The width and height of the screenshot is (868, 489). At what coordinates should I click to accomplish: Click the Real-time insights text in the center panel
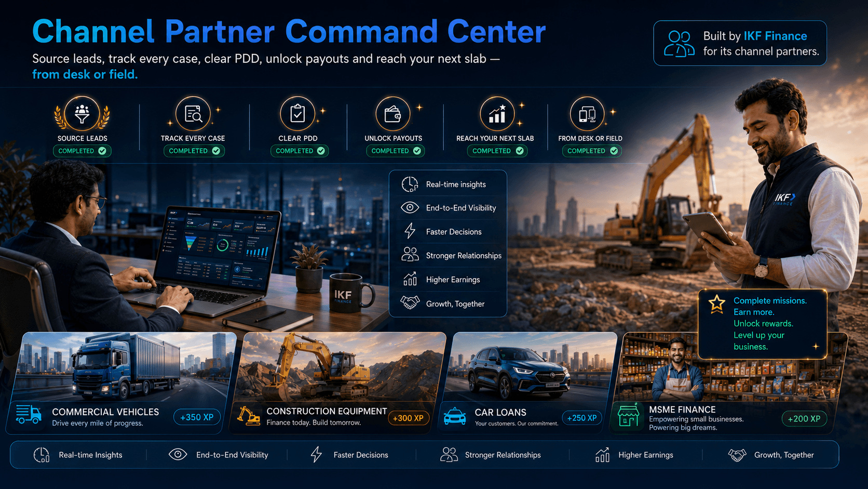coord(456,184)
